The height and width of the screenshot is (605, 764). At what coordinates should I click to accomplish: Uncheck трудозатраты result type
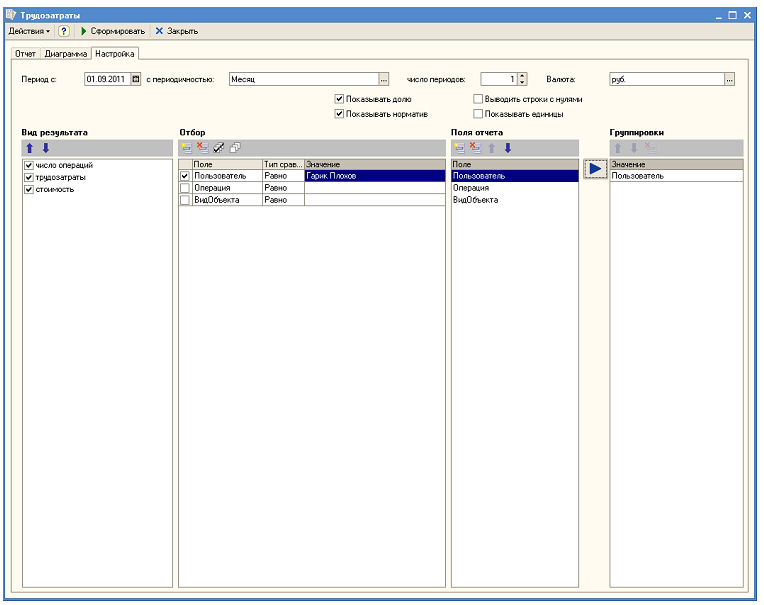pos(29,177)
